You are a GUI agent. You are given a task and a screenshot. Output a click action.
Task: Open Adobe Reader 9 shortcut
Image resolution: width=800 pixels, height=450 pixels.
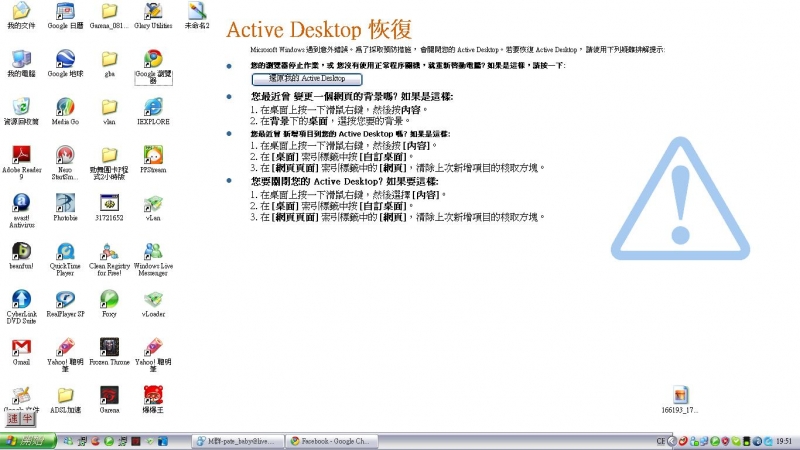coord(21,162)
